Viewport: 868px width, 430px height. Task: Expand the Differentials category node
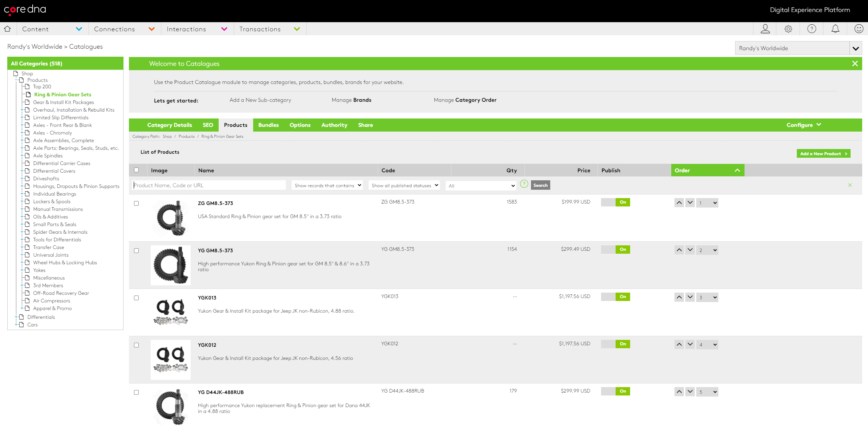[16, 317]
